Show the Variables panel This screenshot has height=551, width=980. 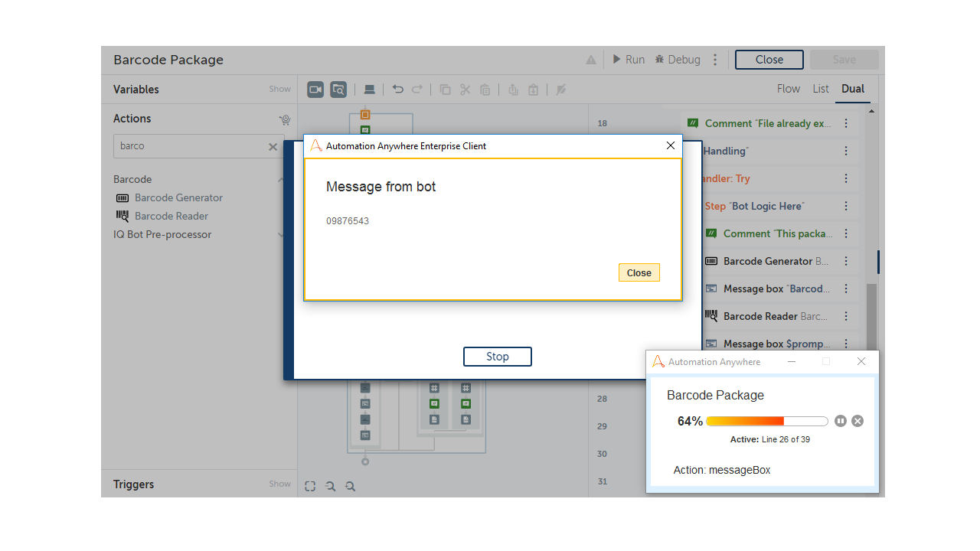click(279, 90)
